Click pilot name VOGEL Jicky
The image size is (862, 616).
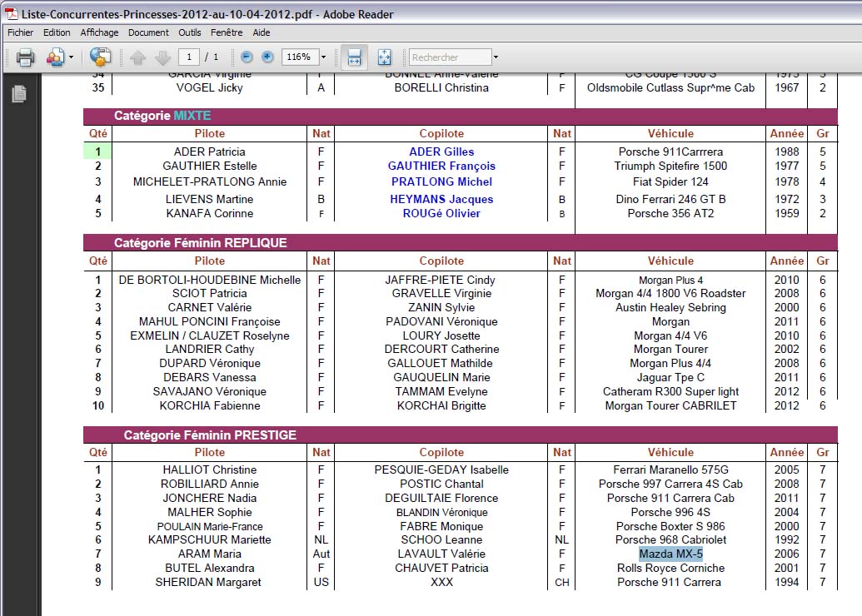coord(209,87)
